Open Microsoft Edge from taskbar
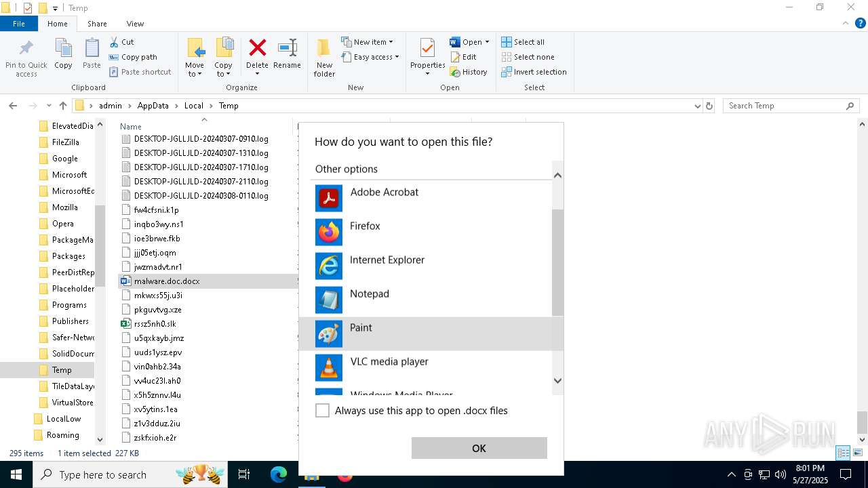 click(279, 474)
